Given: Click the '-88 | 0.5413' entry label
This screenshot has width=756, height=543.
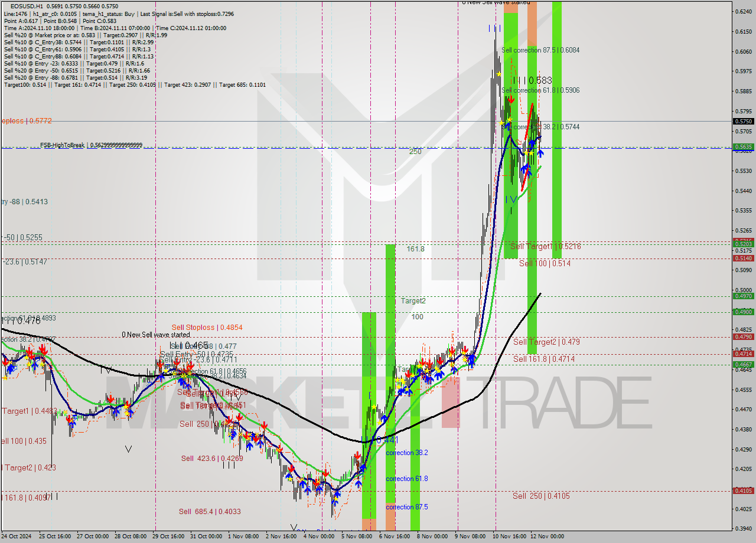Looking at the screenshot, I should tap(25, 202).
